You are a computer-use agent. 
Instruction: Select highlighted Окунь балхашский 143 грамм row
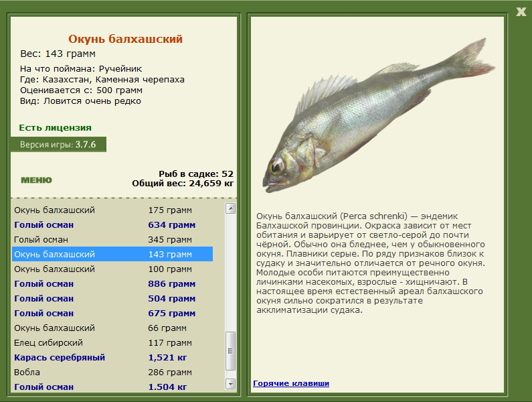pyautogui.click(x=112, y=254)
